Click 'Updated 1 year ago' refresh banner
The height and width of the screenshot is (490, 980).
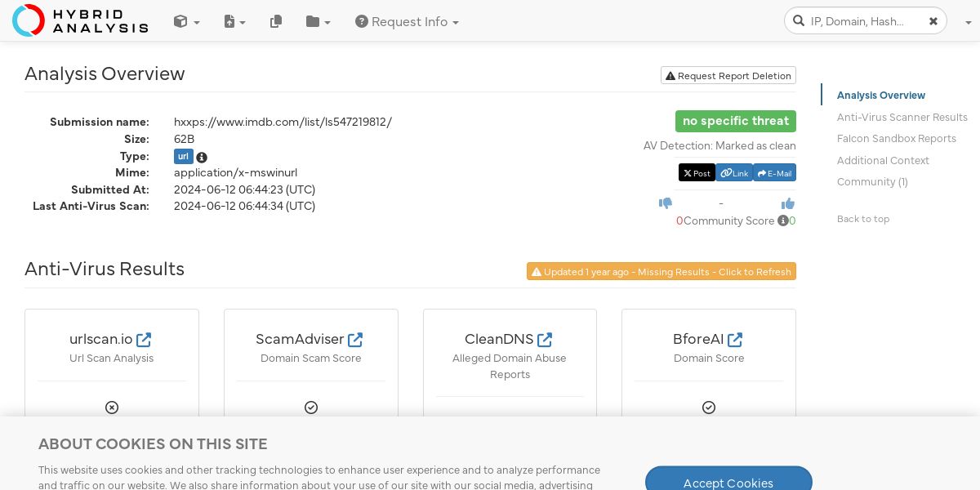click(x=661, y=272)
